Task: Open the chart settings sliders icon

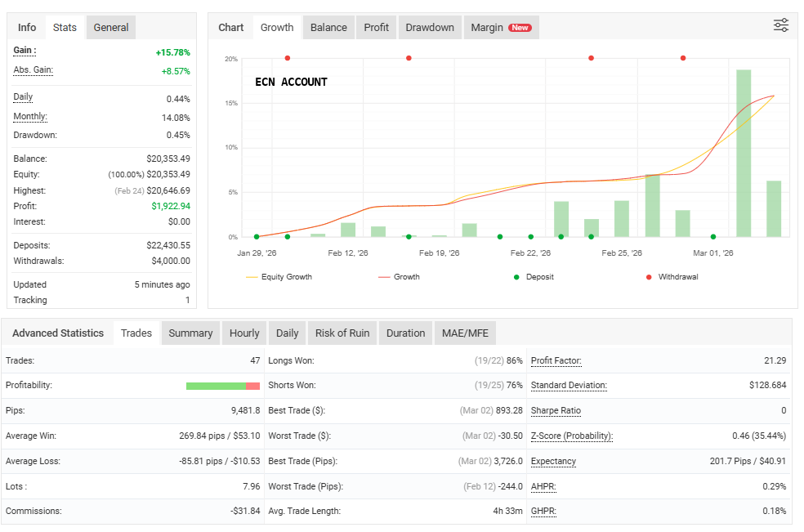Action: (780, 25)
